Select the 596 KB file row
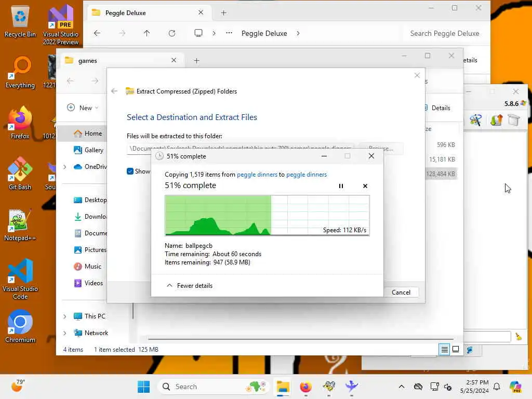The image size is (532, 399). (441, 144)
